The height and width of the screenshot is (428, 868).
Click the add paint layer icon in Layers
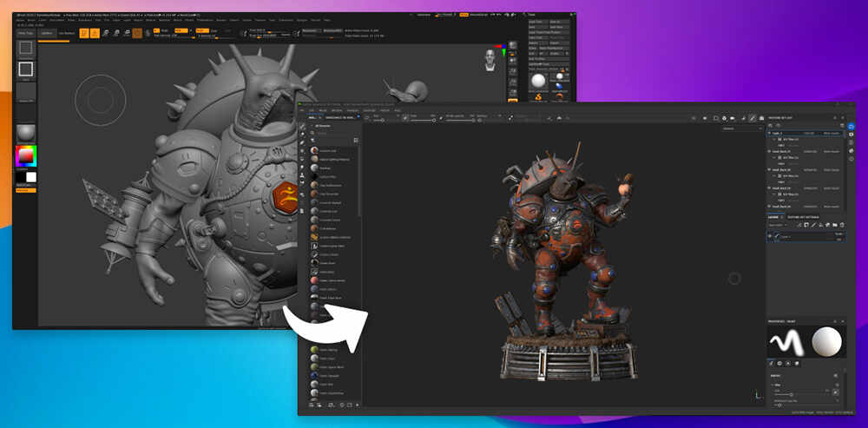813,226
